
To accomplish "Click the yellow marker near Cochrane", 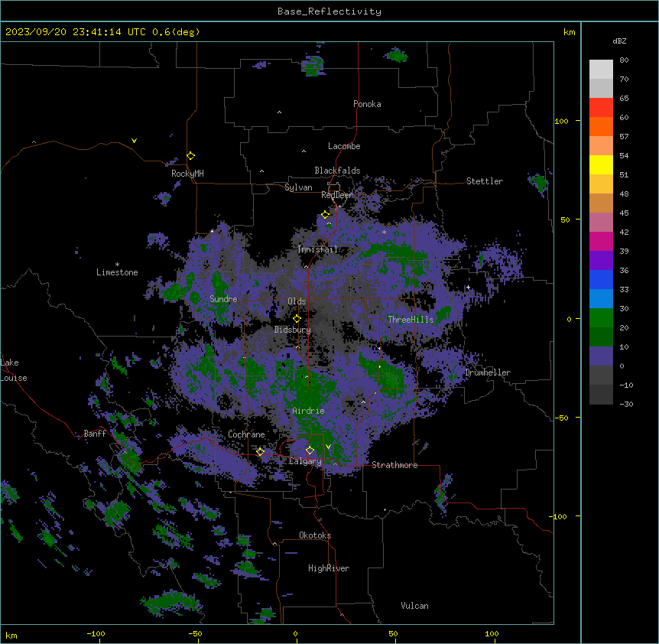I will coord(260,451).
